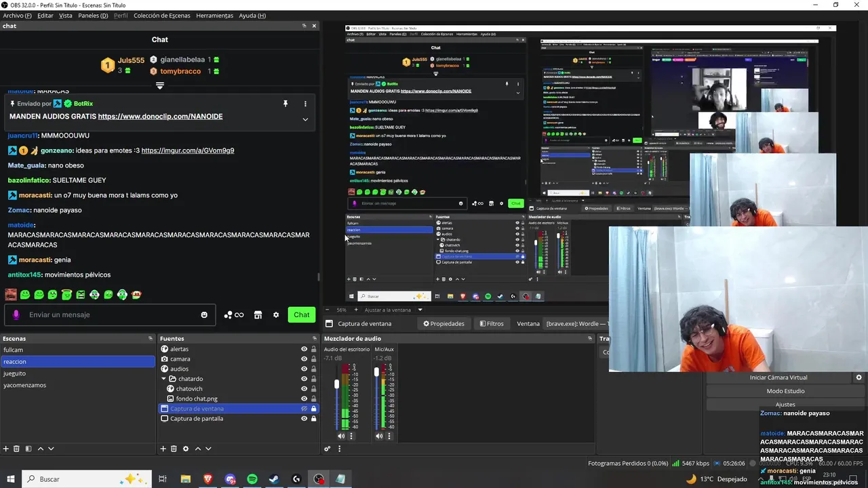
Task: Hide the alertas source
Action: (x=304, y=349)
